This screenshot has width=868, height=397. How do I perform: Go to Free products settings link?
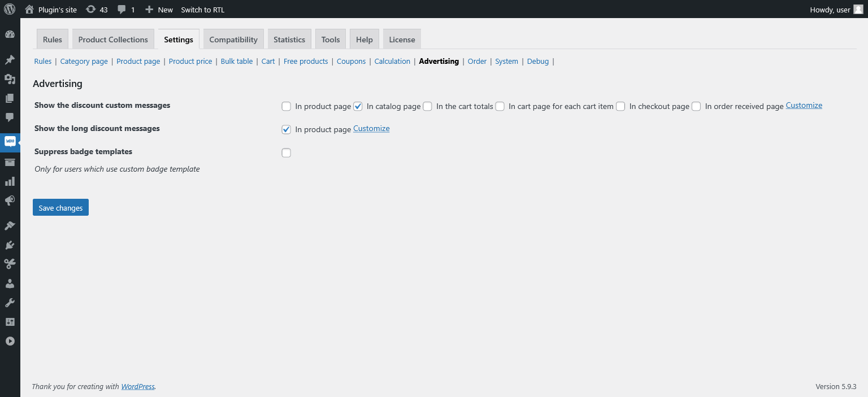(x=306, y=61)
